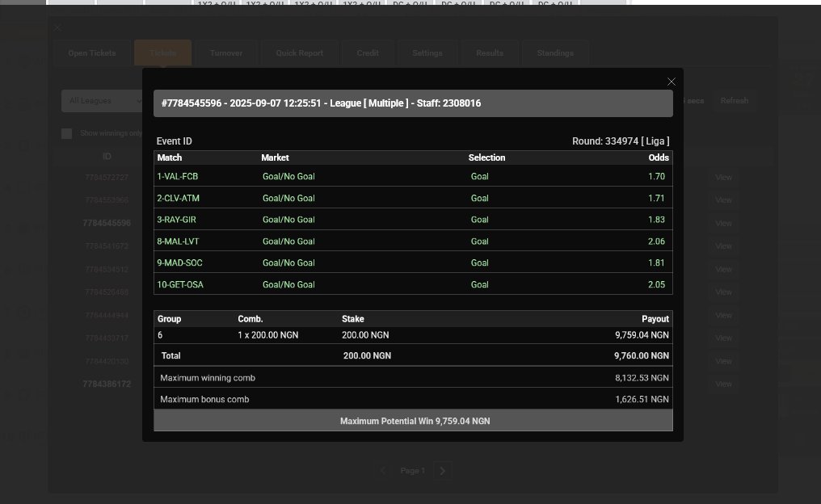Viewport: 821px width, 504px height.
Task: Switch to the Open Tickets tab
Action: pos(92,52)
